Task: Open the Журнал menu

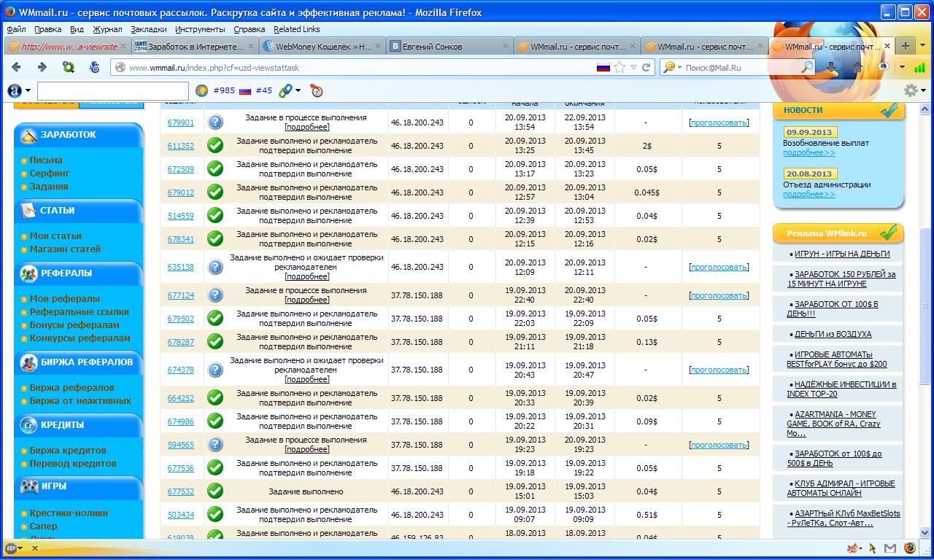Action: tap(107, 29)
